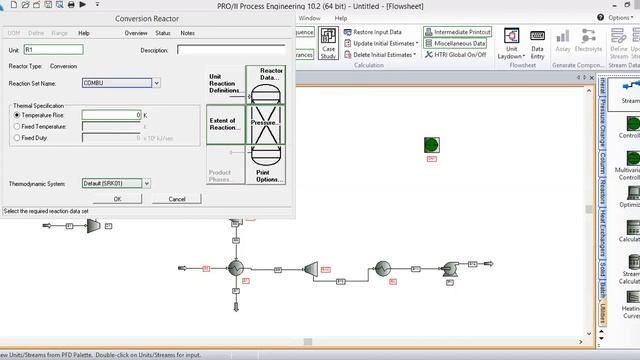The width and height of the screenshot is (640, 360).
Task: Open Status in Conversion Reactor dialog
Action: click(x=163, y=33)
